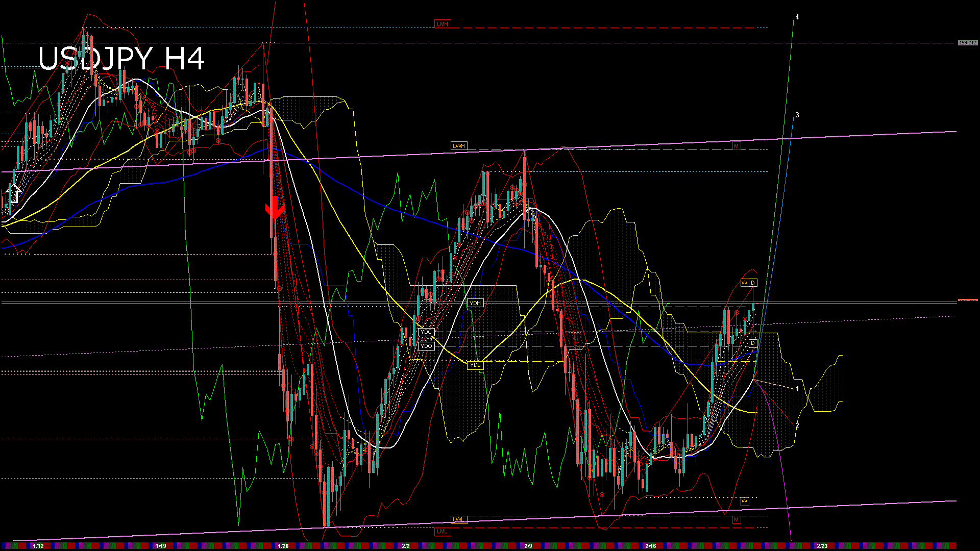The image size is (980, 551).
Task: Click the red down arrow marker
Action: [x=275, y=209]
